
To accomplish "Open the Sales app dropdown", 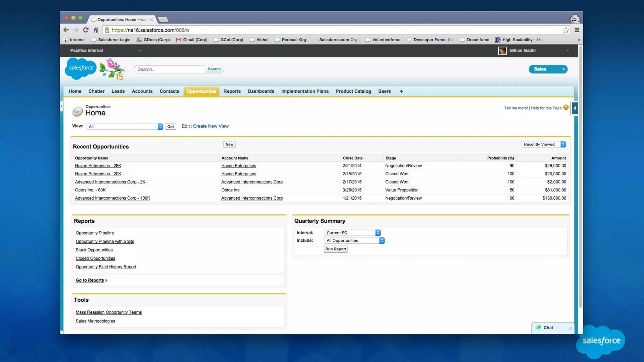I will tap(548, 69).
